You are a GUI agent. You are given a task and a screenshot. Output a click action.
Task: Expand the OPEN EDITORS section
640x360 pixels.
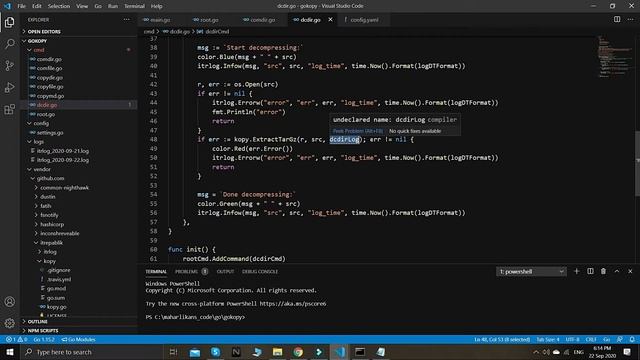(44, 31)
